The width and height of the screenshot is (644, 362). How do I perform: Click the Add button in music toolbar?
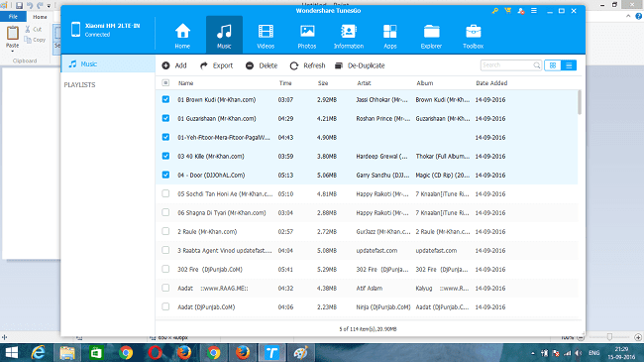click(174, 65)
